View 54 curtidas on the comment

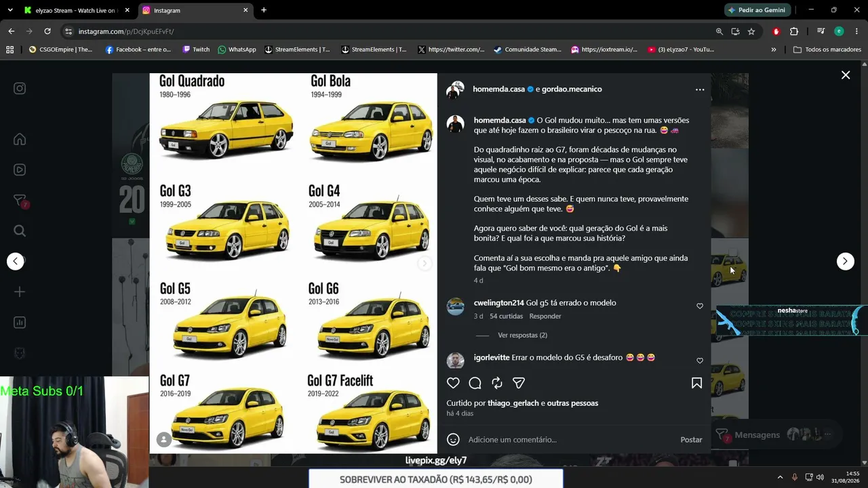[507, 316]
